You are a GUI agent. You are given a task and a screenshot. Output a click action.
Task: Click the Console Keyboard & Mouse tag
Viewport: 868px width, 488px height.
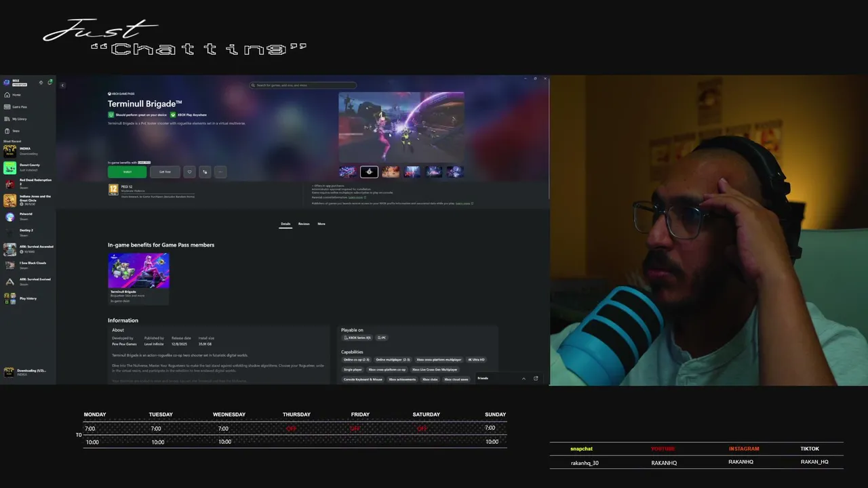click(363, 380)
